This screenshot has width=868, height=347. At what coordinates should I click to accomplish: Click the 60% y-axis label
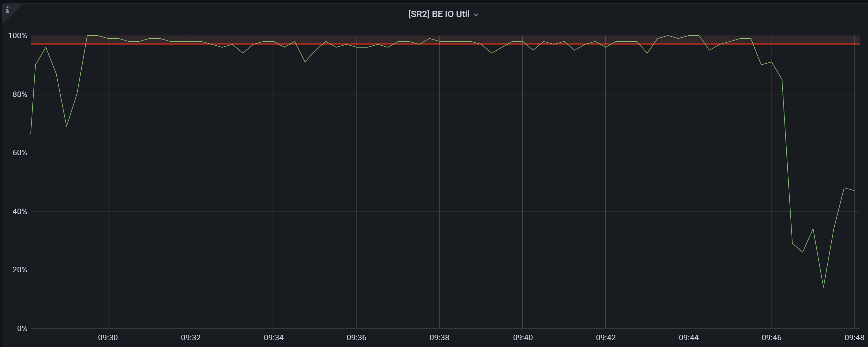point(19,153)
